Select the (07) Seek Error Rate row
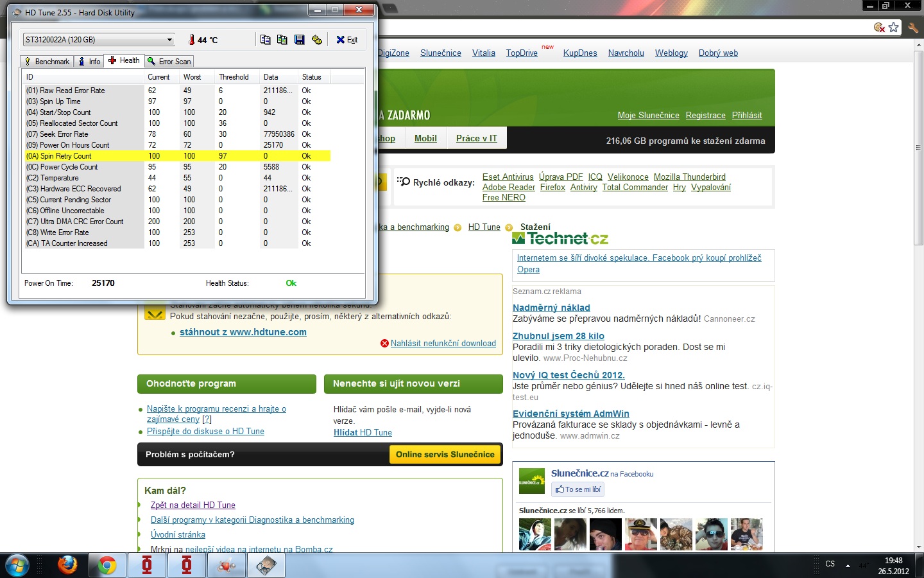This screenshot has height=578, width=924. coord(176,134)
